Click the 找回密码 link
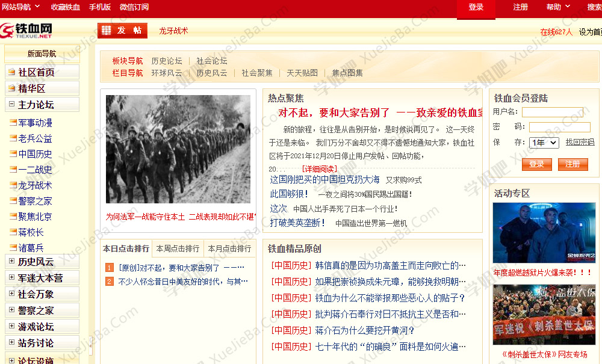This screenshot has width=602, height=364. coord(580,143)
